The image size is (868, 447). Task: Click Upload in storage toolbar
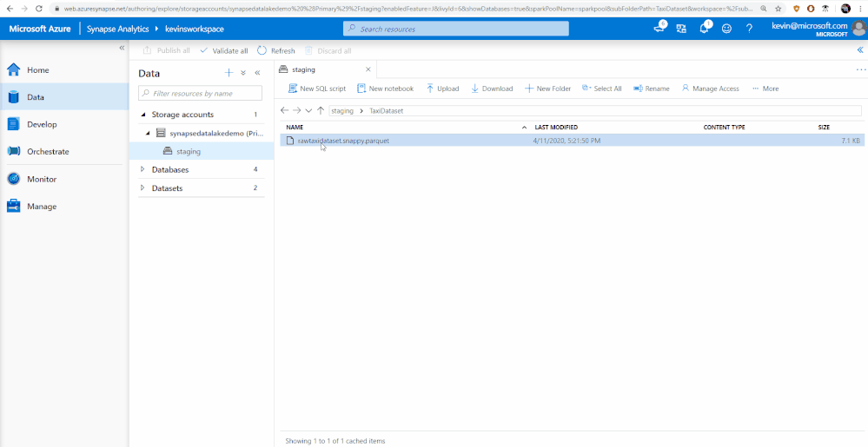click(442, 89)
